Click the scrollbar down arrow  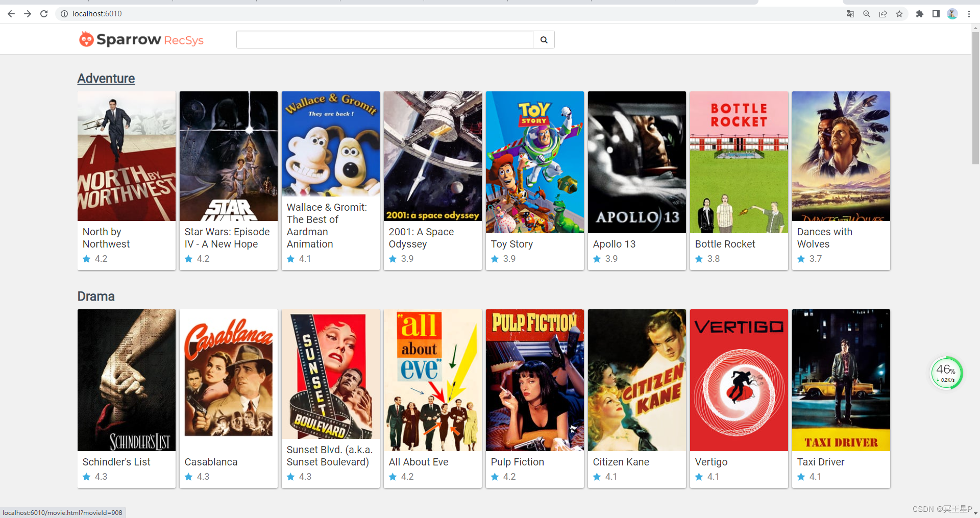(x=975, y=513)
